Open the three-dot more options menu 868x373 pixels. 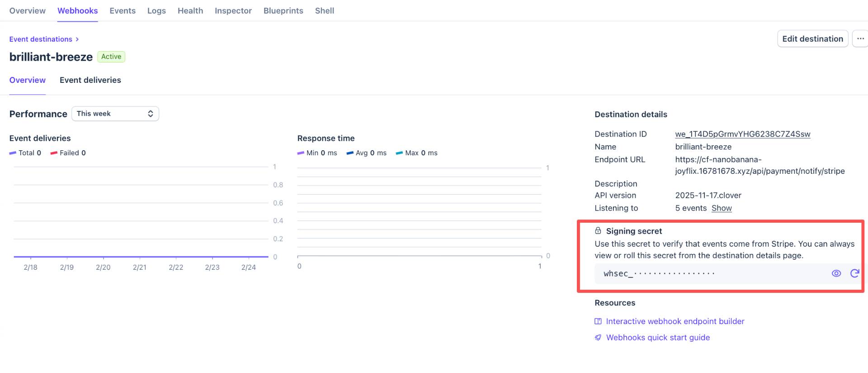860,39
